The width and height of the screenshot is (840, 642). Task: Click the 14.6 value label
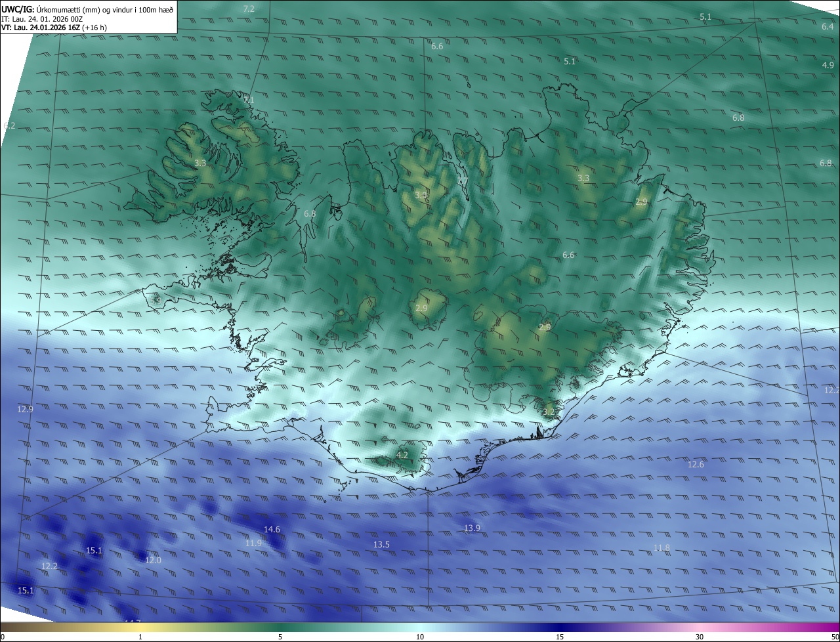tap(272, 529)
